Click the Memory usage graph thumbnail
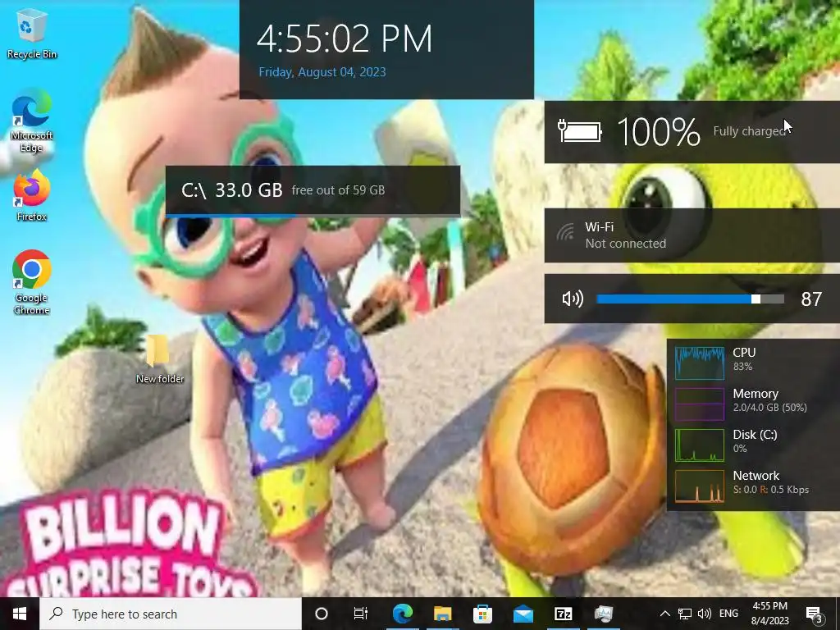 (x=700, y=404)
